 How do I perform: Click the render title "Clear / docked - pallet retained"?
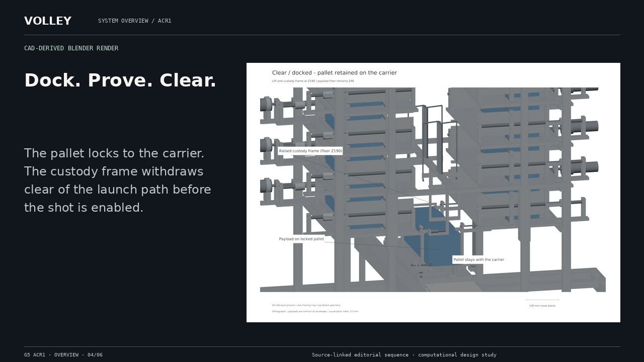pos(335,73)
